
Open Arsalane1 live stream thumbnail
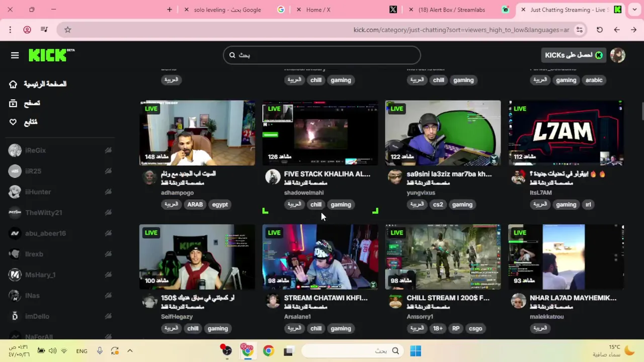coord(320,257)
